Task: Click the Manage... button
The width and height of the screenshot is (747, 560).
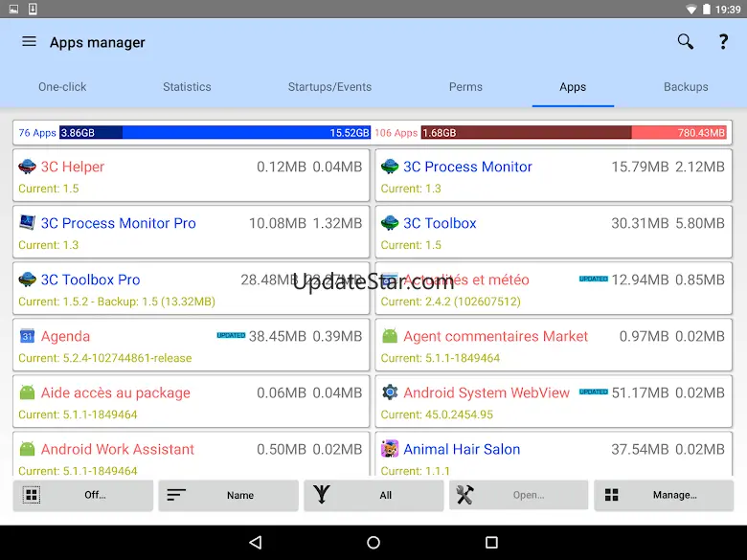Action: [x=664, y=495]
